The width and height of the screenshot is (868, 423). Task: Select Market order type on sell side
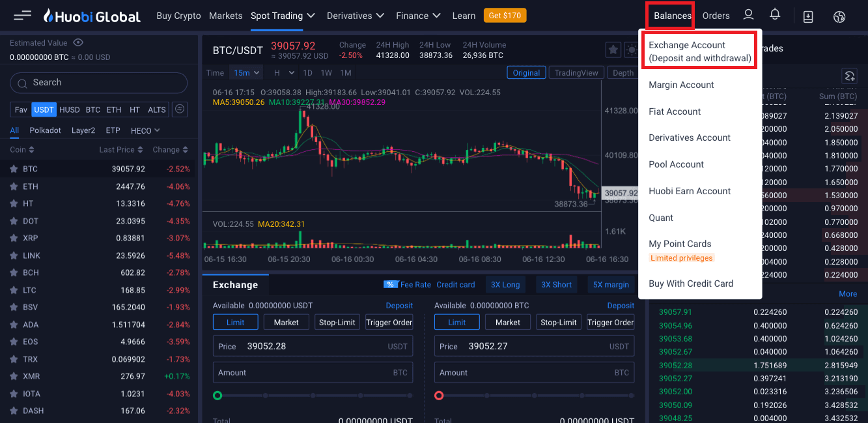point(508,322)
